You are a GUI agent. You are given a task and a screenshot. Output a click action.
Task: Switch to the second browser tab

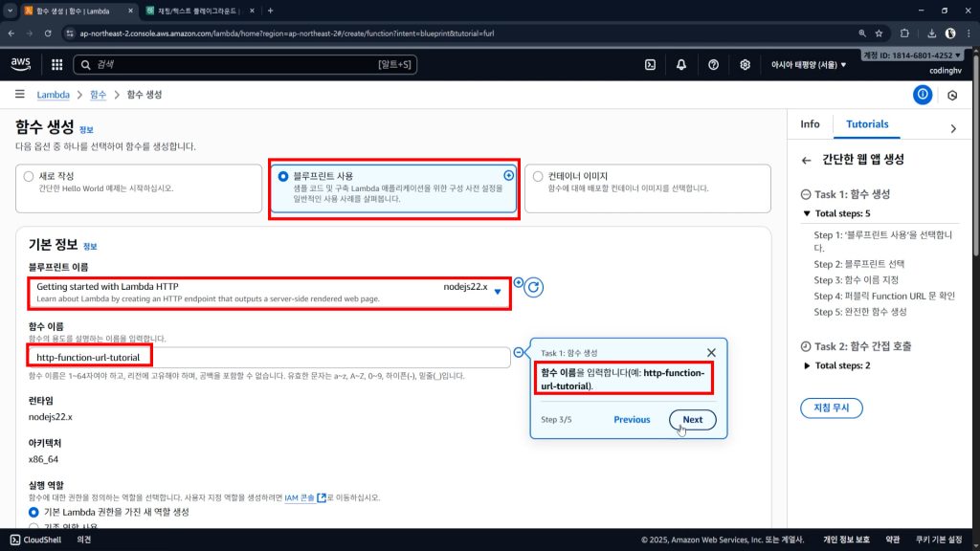tap(200, 11)
